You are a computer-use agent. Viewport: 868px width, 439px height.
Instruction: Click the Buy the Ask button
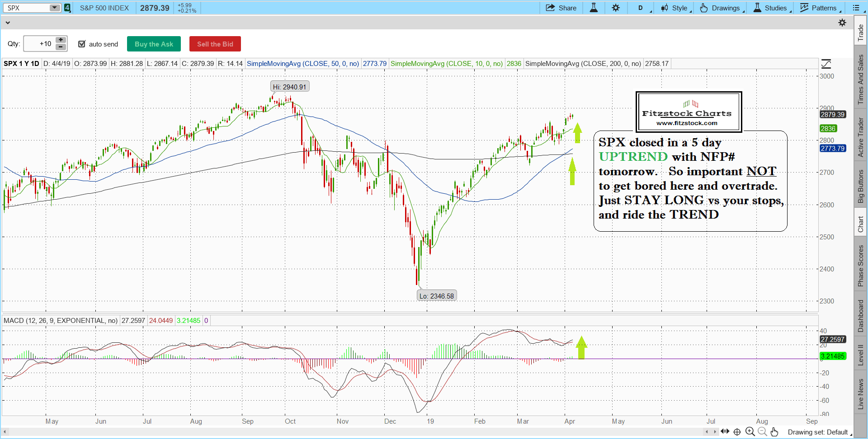tap(154, 44)
